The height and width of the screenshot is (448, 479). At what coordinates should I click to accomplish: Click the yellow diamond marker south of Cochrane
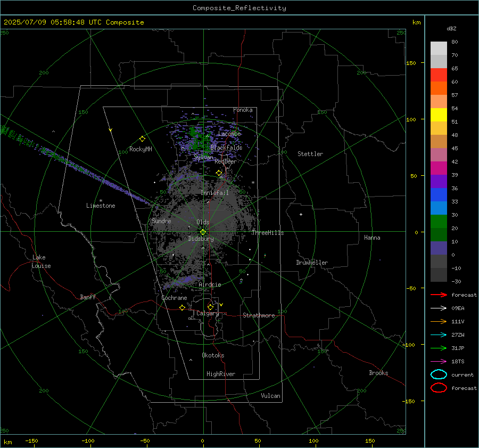[x=182, y=307]
